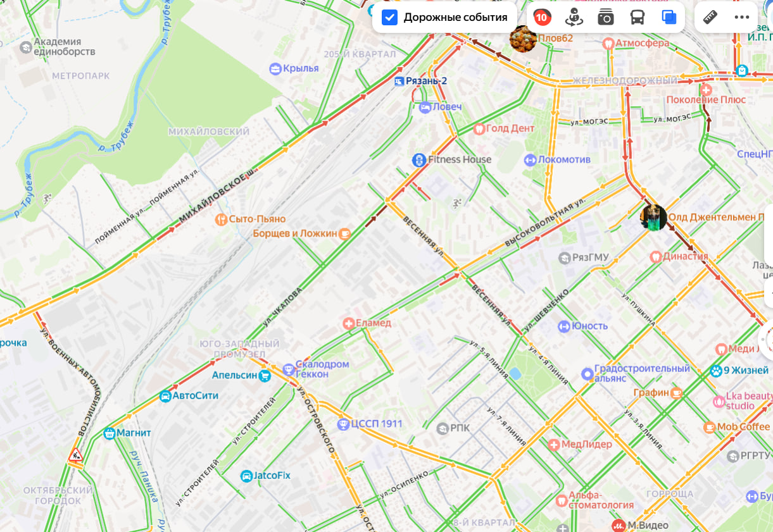Uncheck the Дорожные события checkbox
This screenshot has width=773, height=532.
click(x=390, y=17)
